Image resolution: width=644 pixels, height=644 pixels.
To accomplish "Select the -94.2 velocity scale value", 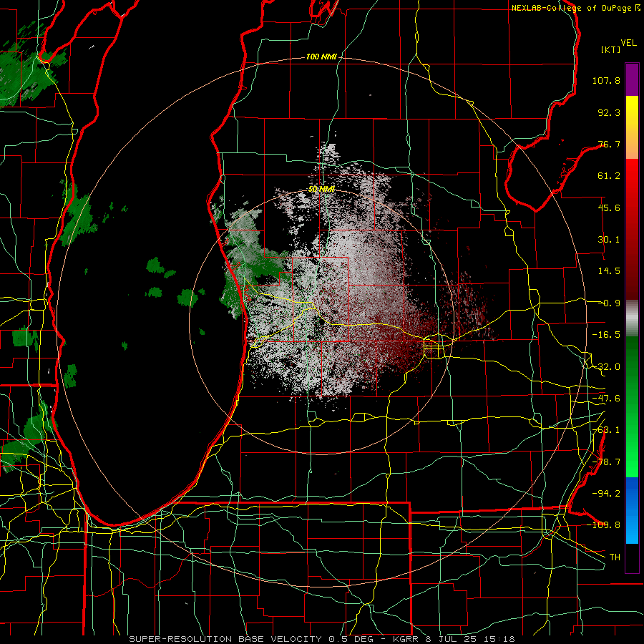I will coord(606,493).
